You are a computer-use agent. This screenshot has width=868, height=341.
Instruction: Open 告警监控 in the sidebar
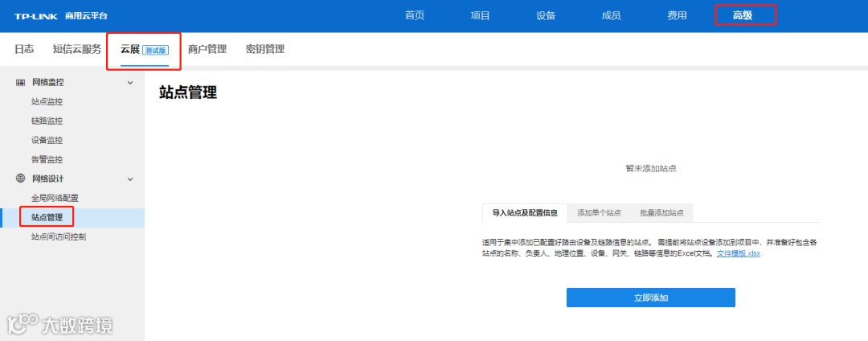tap(47, 160)
